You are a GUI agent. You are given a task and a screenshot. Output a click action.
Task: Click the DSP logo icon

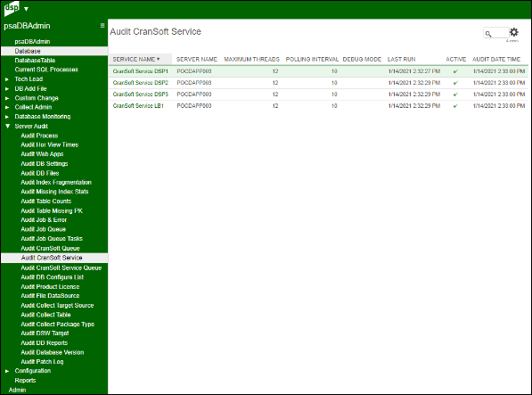click(x=12, y=8)
